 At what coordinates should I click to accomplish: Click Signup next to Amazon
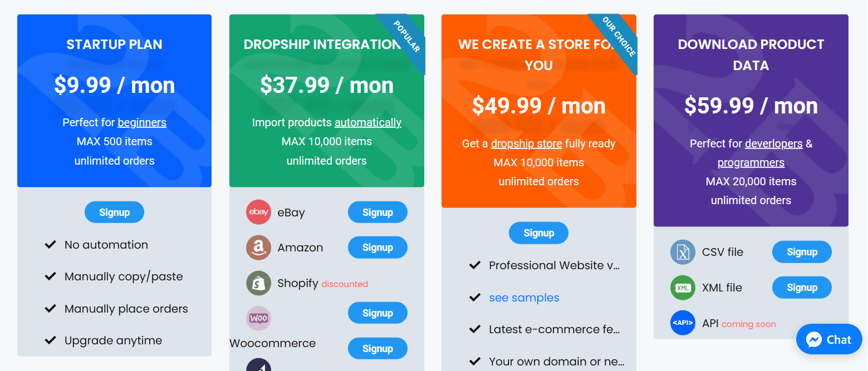377,248
